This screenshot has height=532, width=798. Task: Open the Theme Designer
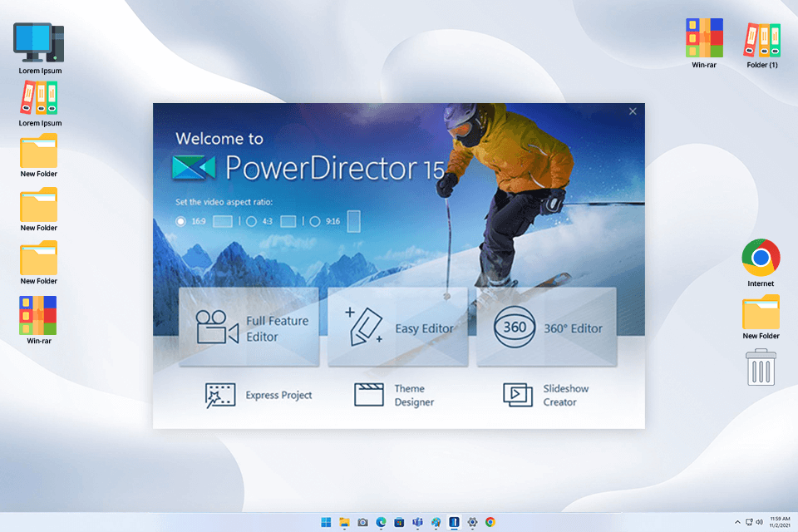394,395
